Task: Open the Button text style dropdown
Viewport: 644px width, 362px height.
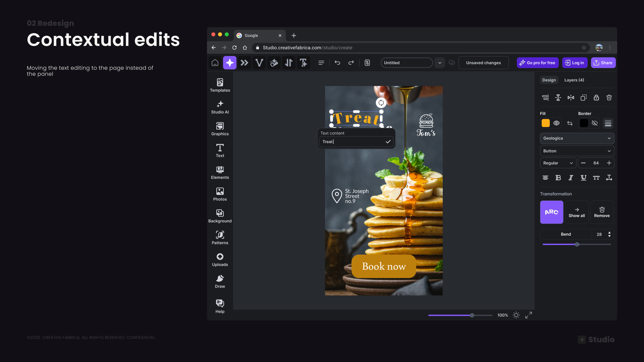Action: 577,151
